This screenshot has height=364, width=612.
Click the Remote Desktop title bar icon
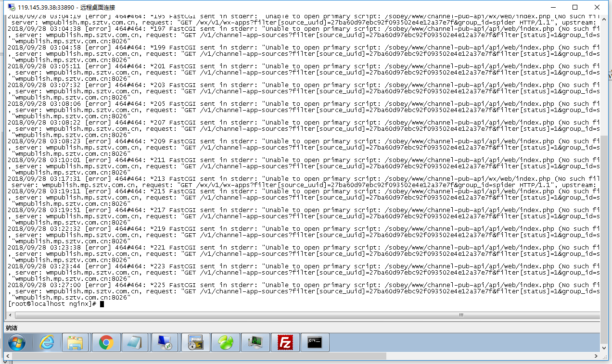click(11, 7)
